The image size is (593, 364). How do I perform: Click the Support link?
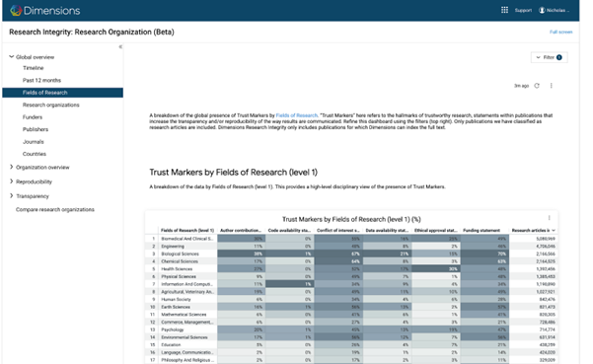tap(523, 10)
